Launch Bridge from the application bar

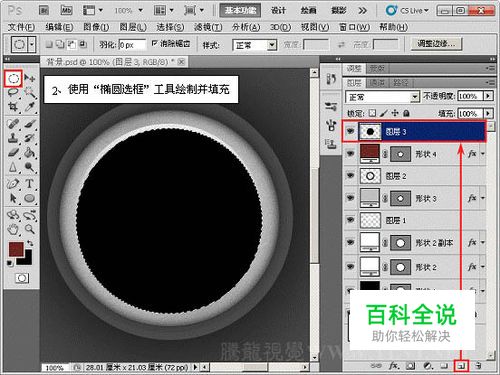[x=44, y=10]
